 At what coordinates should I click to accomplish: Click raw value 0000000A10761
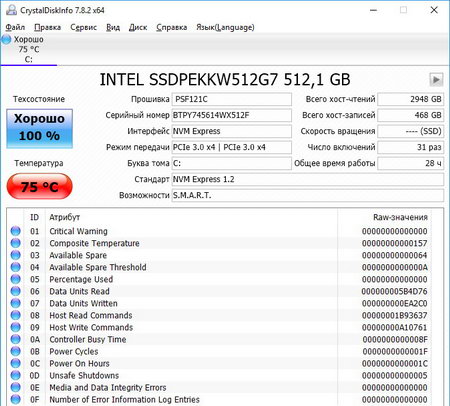(x=394, y=327)
